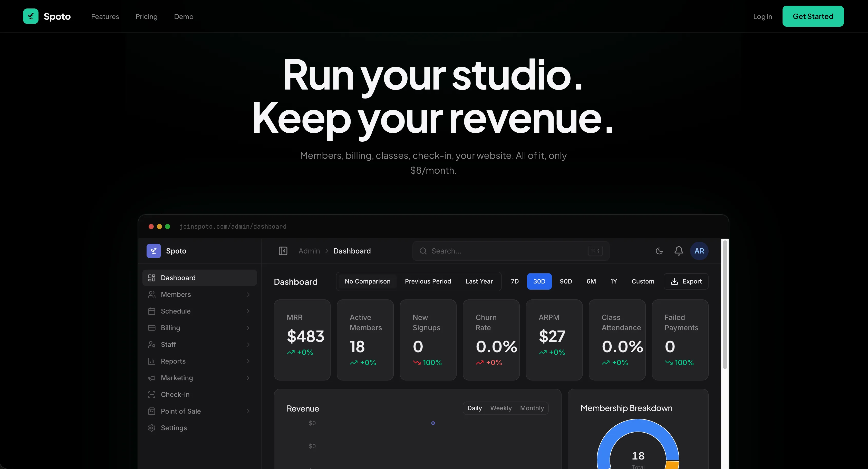Screen dimensions: 868x469
Task: Click the Reports bar chart icon
Action: (152, 361)
